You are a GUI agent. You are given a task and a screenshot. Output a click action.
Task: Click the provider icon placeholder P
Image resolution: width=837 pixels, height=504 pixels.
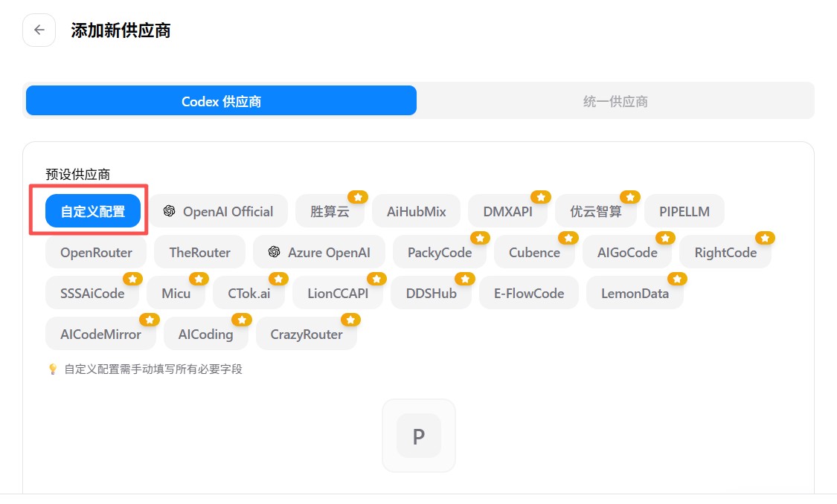419,436
